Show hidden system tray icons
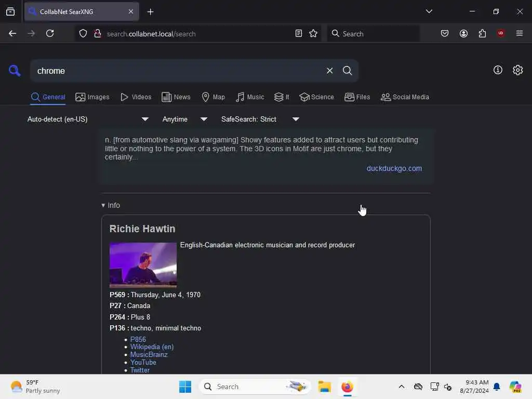 402,387
